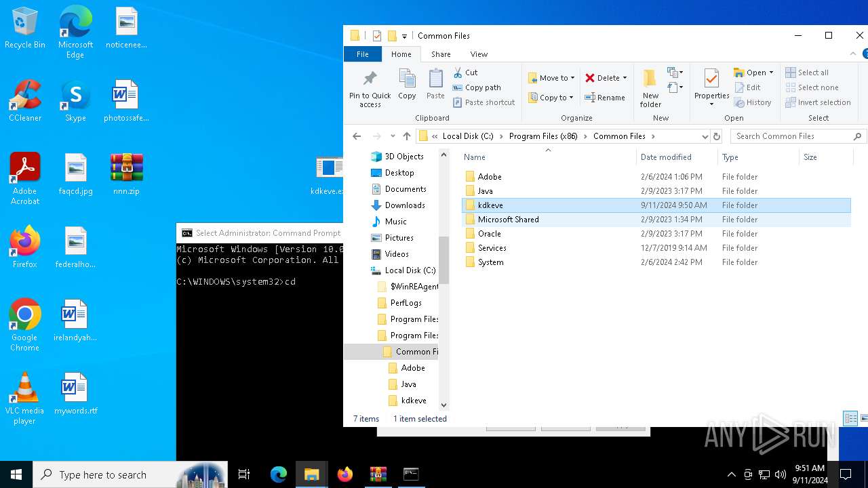Open the File menu tab
868x488 pixels.
pyautogui.click(x=363, y=54)
